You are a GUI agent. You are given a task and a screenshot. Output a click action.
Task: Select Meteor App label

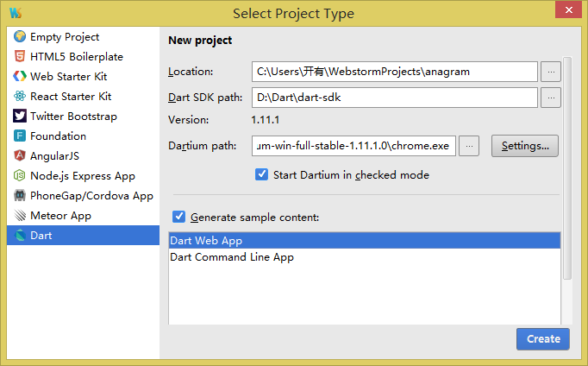[60, 216]
